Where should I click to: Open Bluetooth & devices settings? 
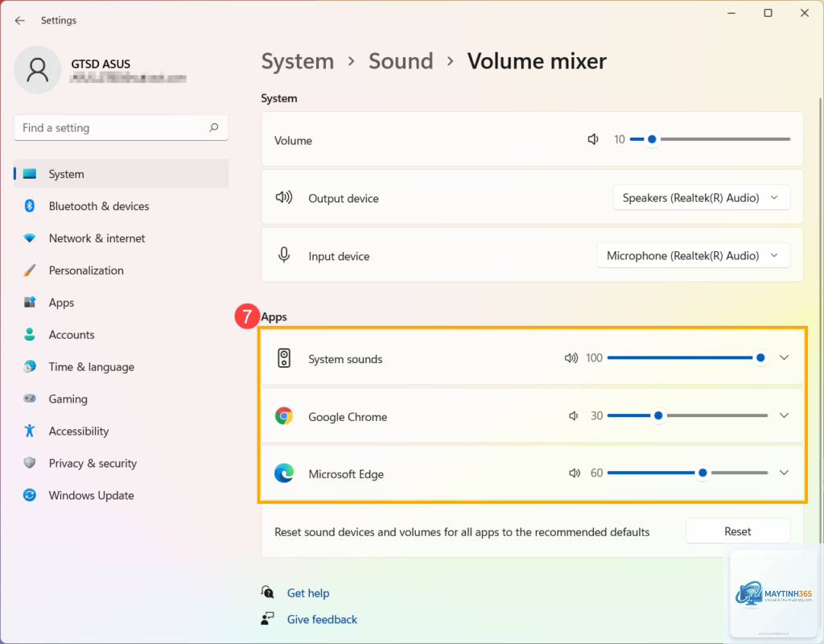tap(122, 206)
